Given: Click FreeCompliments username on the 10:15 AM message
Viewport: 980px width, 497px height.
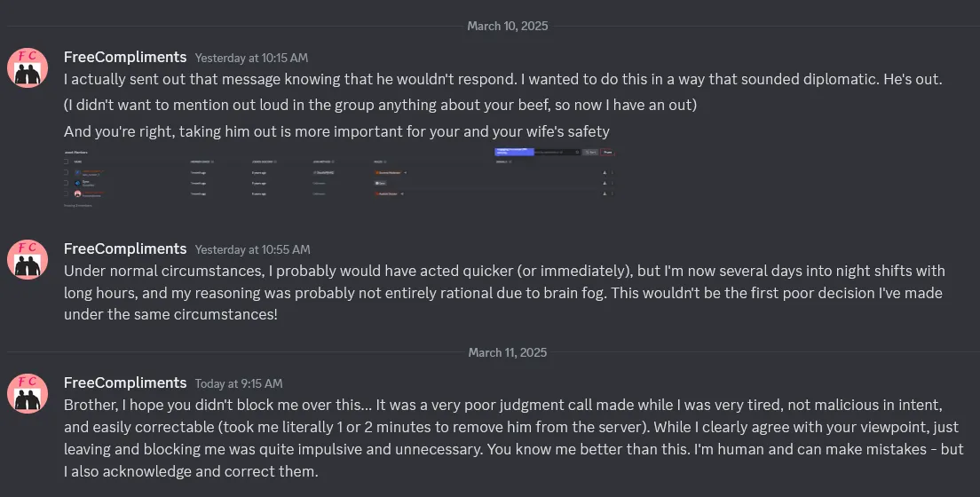Looking at the screenshot, I should pos(125,57).
